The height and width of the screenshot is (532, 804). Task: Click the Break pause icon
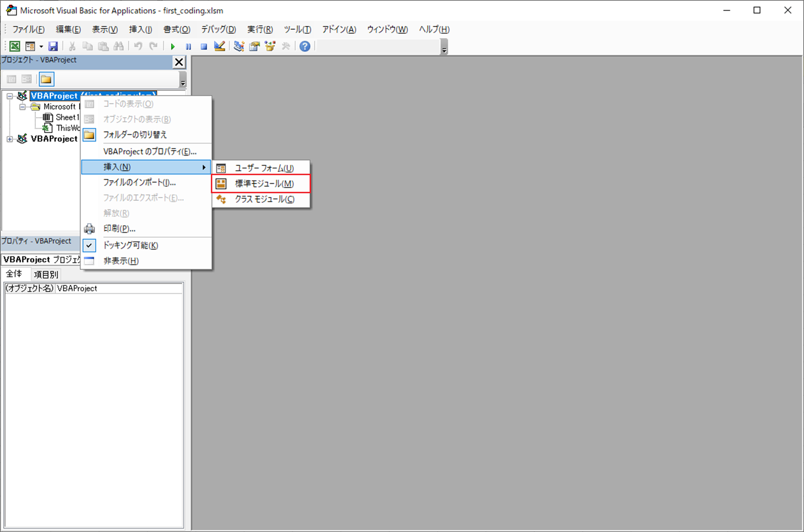pos(188,46)
